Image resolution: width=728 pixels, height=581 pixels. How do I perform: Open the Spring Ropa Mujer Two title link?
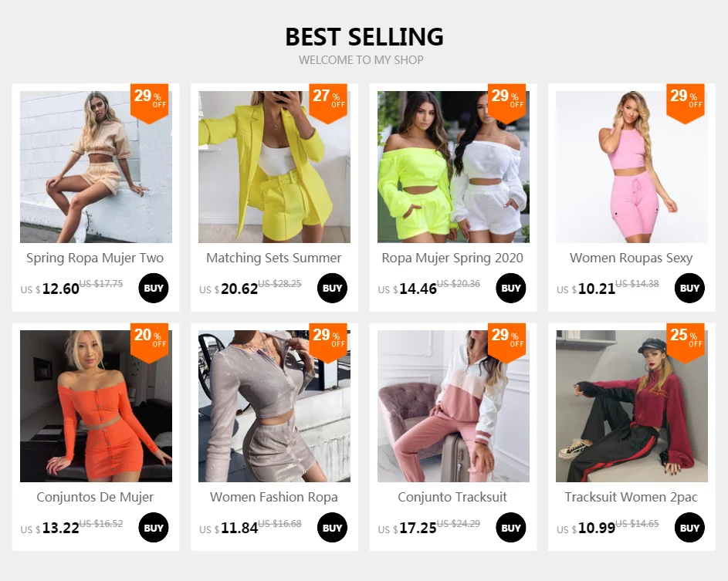(95, 258)
